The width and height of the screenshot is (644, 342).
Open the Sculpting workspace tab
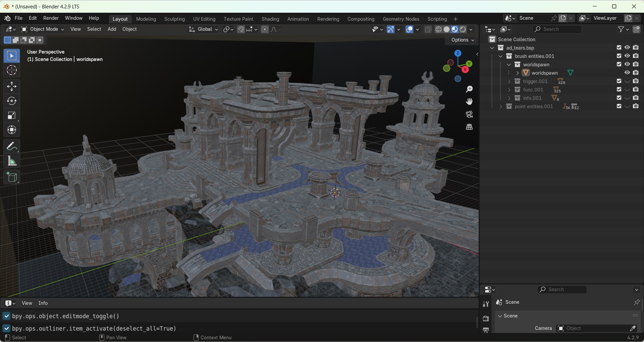(174, 19)
